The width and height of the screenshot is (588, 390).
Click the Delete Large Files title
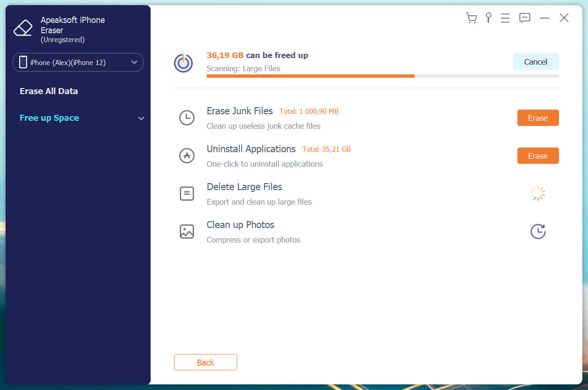(x=245, y=187)
